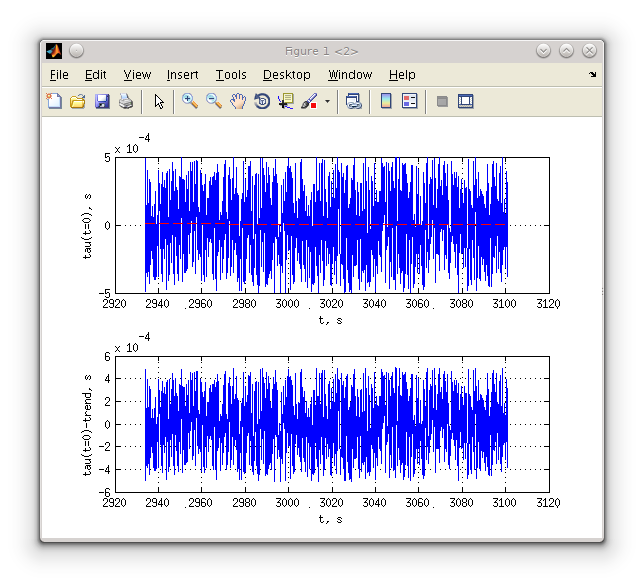644x582 pixels.
Task: Hide plot tools using the toolbar icon
Action: (442, 101)
